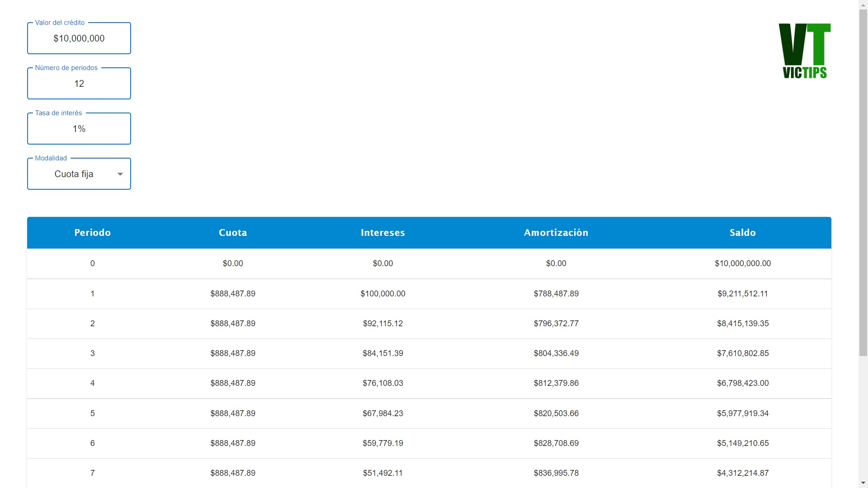The width and height of the screenshot is (868, 488).
Task: Select the saldo cell $9,211,512.11
Action: tap(743, 294)
